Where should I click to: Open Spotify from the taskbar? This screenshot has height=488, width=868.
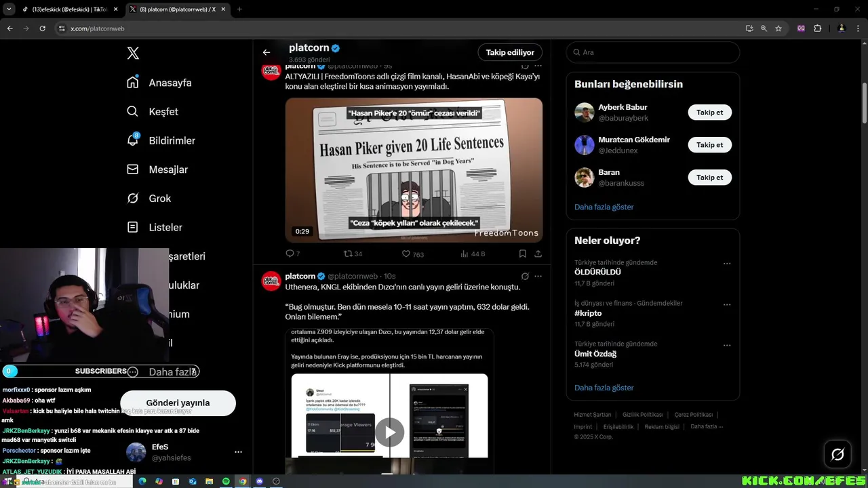[226, 481]
